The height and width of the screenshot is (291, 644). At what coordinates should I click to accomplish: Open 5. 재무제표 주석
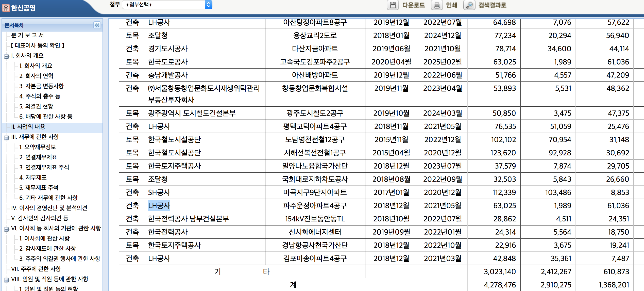(x=39, y=188)
